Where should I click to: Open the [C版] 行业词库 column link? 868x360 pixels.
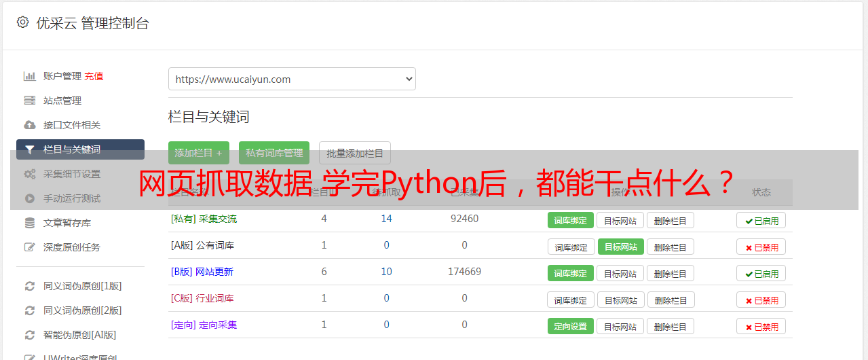202,298
